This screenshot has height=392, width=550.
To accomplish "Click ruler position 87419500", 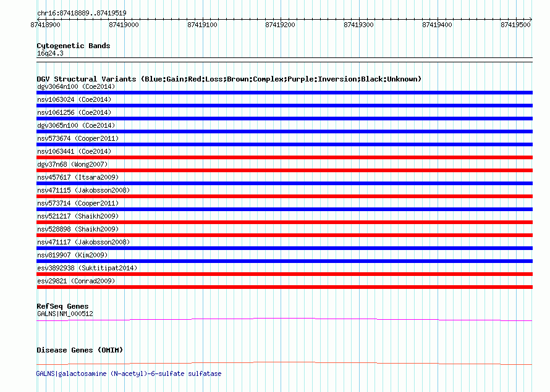I will coord(515,25).
